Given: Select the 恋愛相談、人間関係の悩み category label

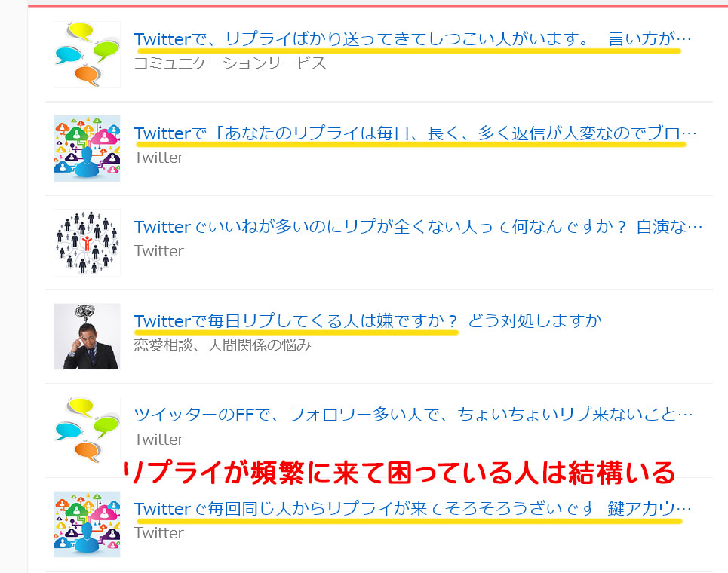Looking at the screenshot, I should pyautogui.click(x=223, y=345).
